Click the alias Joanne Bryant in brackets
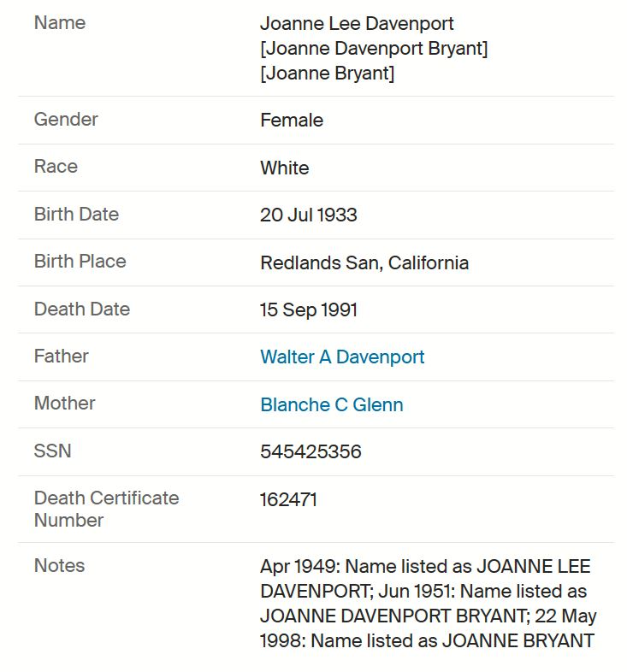 (328, 74)
